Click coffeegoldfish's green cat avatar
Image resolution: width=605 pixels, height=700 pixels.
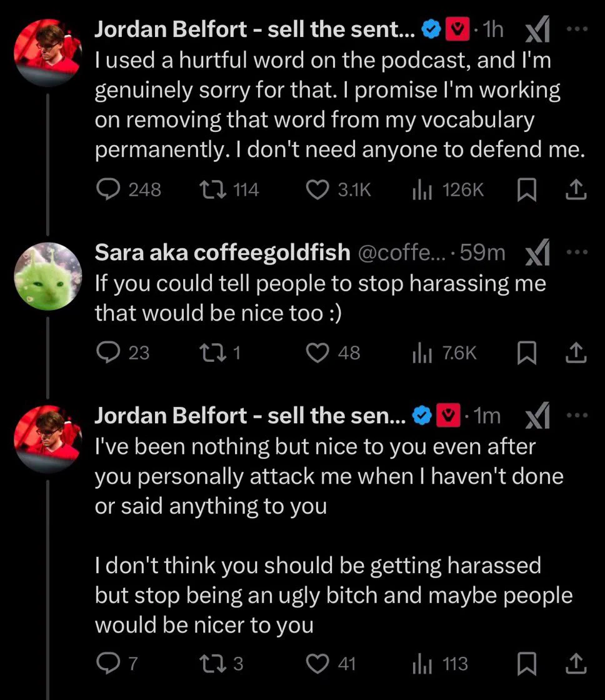point(48,276)
